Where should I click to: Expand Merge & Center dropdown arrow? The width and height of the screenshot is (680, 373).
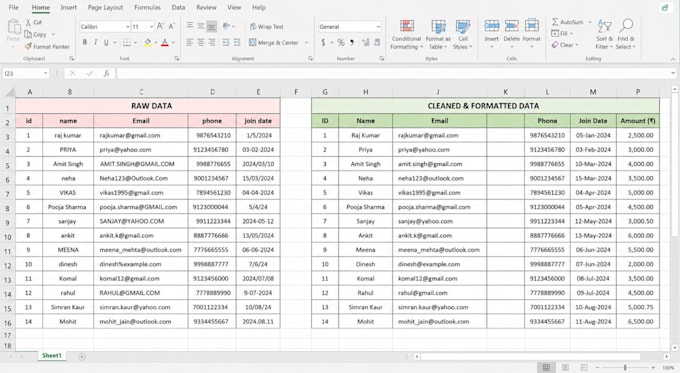306,43
